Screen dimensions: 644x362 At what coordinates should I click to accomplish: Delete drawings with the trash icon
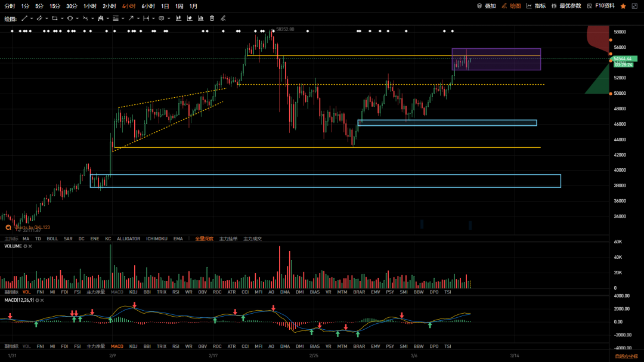tap(212, 18)
